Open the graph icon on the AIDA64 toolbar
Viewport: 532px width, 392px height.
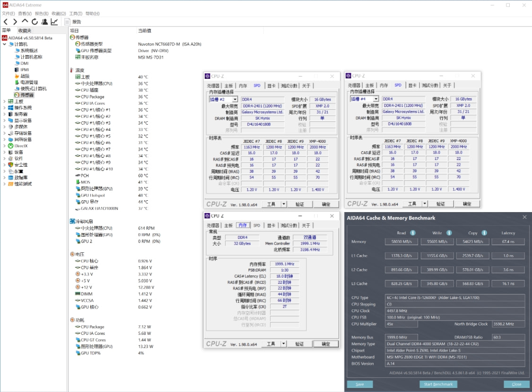click(54, 21)
